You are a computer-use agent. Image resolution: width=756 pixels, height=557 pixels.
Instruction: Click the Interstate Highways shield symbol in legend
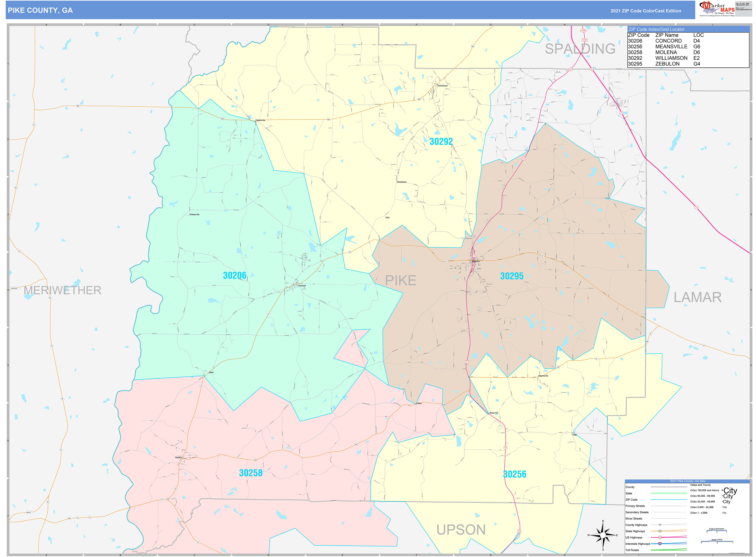pos(660,544)
